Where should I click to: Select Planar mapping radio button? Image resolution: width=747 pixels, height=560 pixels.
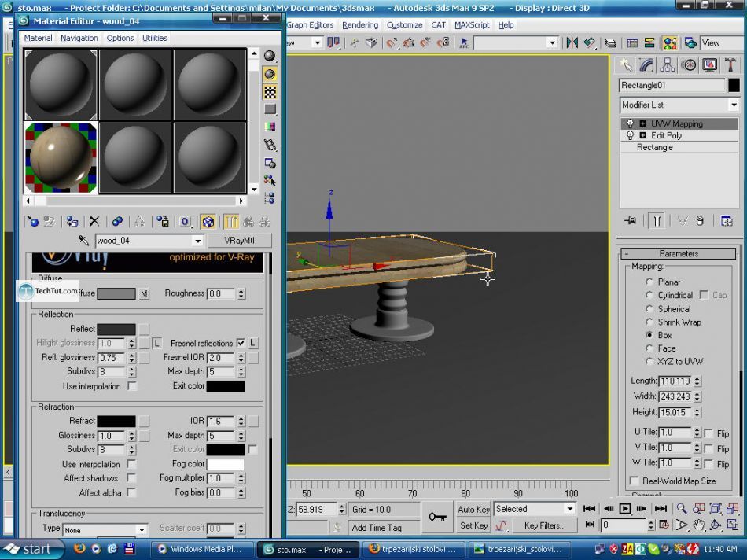(x=649, y=282)
